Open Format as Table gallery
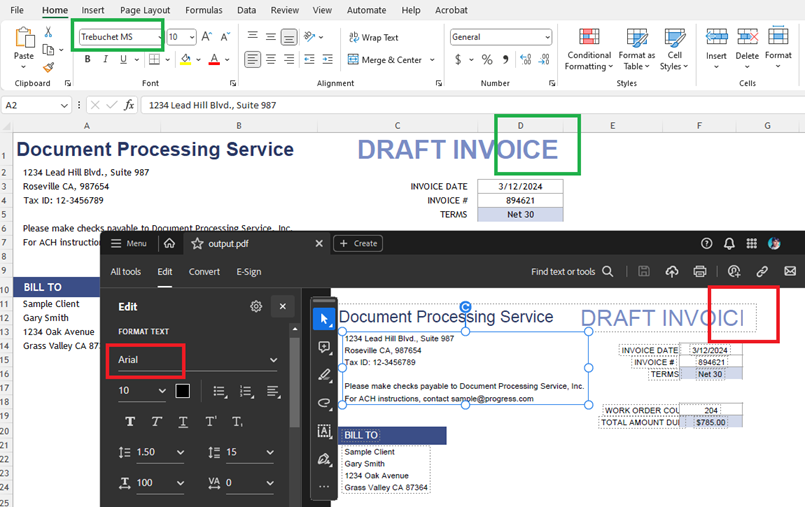Screen dimensions: 805x507 637,49
